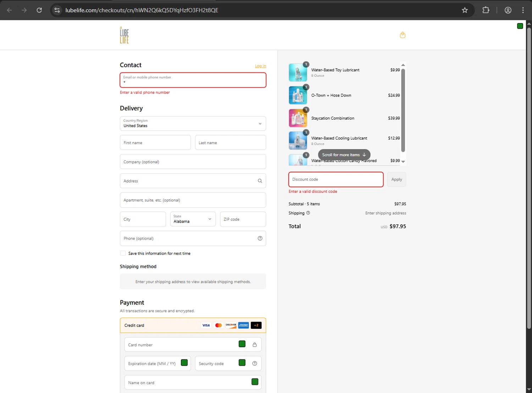Bookmark this page with the star icon
The image size is (532, 393).
coord(465,10)
